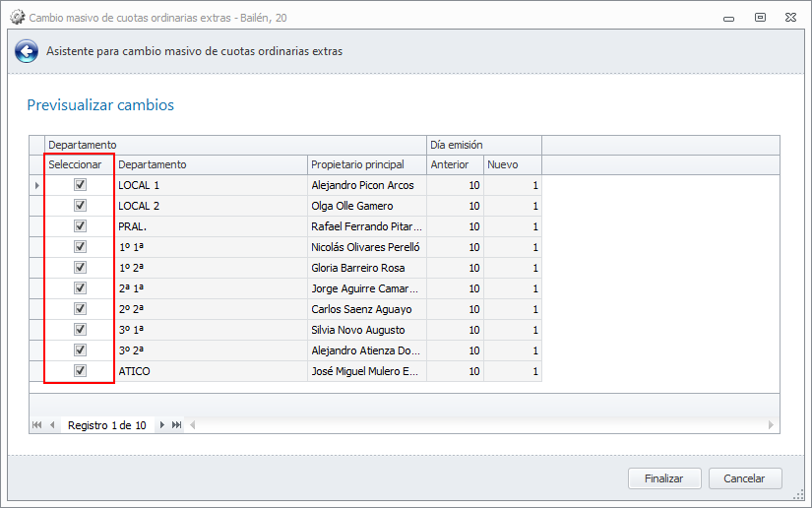Image resolution: width=812 pixels, height=508 pixels.
Task: Toggle checkbox for PRAL. department
Action: click(80, 226)
